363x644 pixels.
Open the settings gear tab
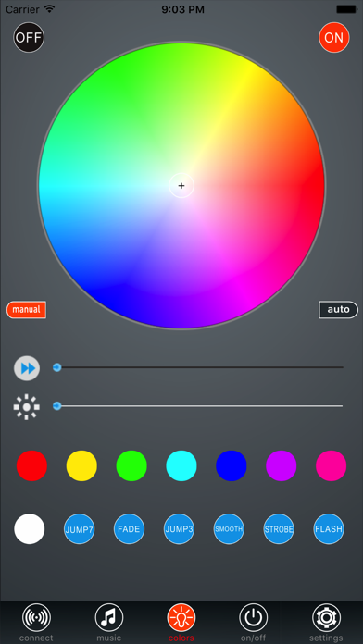point(326,617)
